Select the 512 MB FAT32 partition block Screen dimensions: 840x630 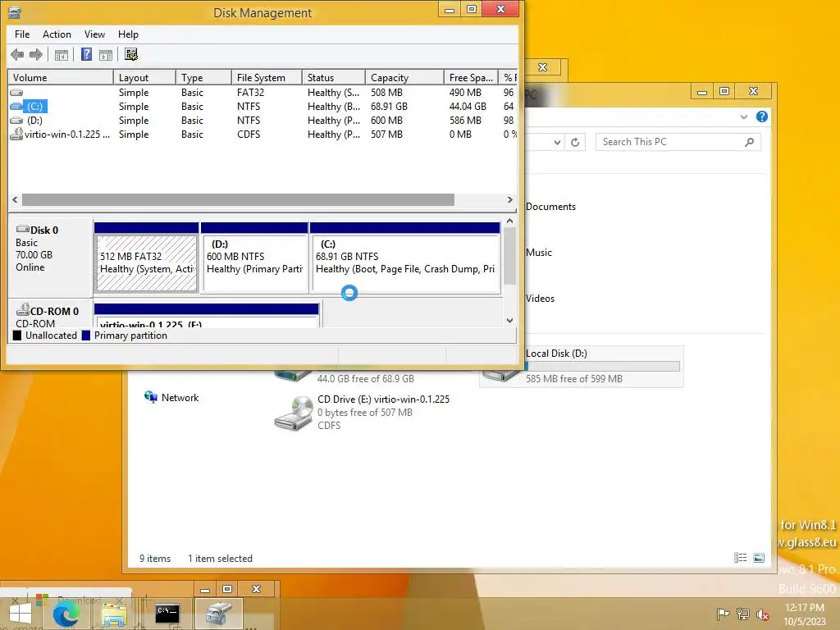pos(146,258)
